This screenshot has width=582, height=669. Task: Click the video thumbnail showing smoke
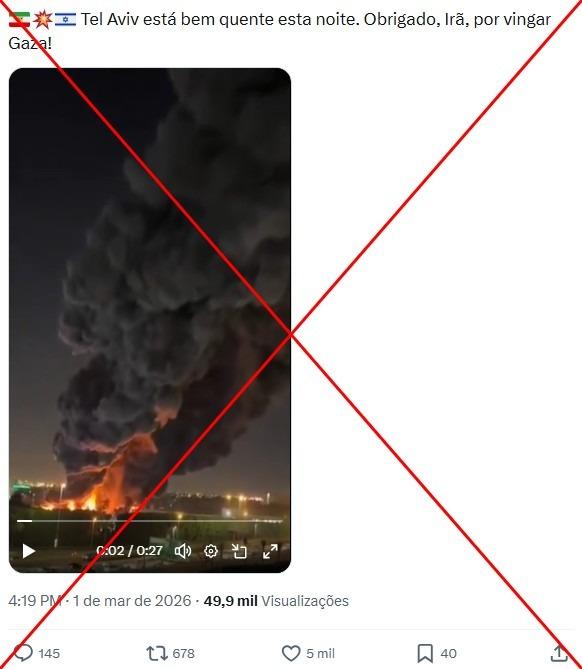pyautogui.click(x=150, y=299)
